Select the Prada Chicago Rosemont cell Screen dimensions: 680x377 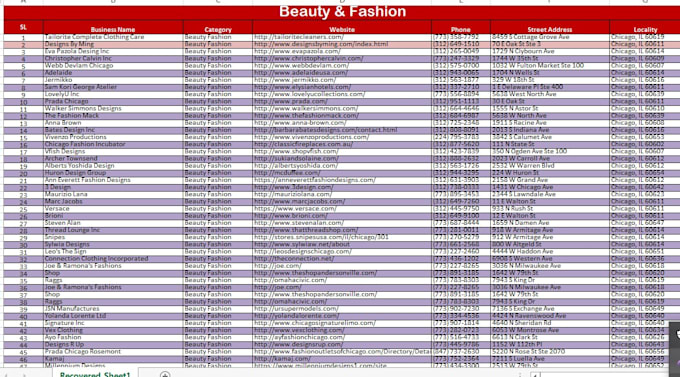pos(113,352)
